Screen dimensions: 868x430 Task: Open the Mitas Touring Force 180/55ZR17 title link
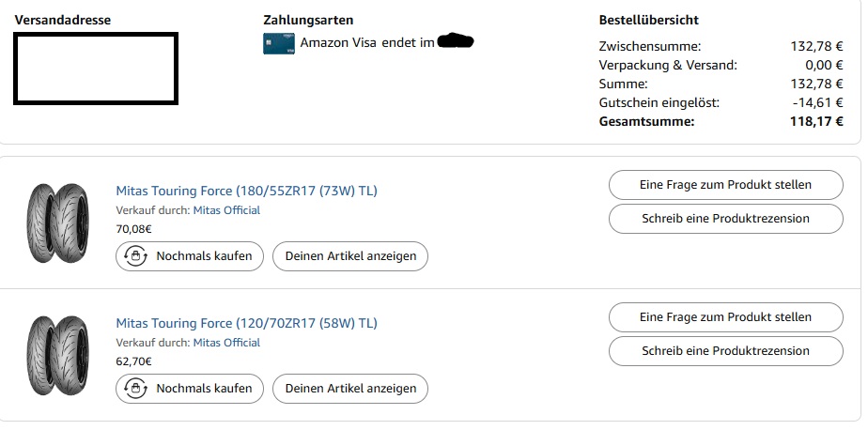pos(246,191)
